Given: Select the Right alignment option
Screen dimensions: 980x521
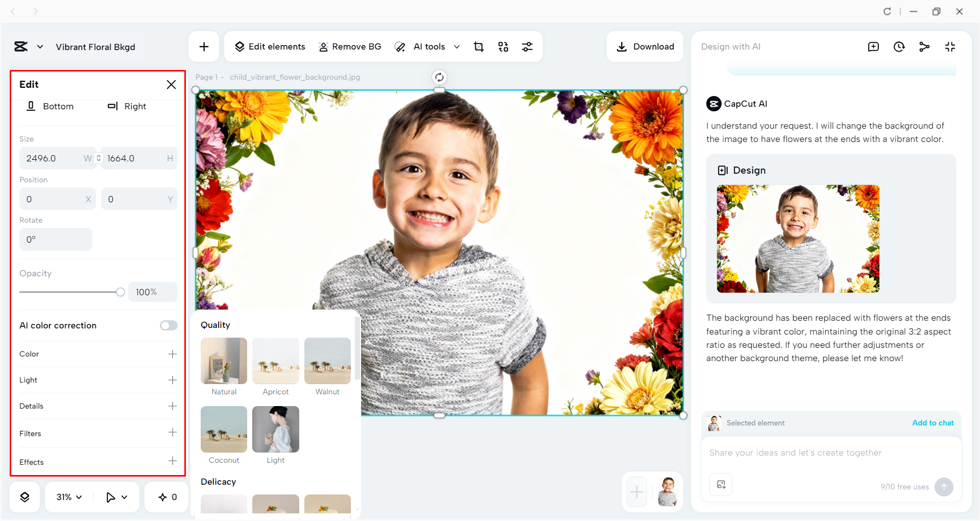Looking at the screenshot, I should (x=127, y=106).
